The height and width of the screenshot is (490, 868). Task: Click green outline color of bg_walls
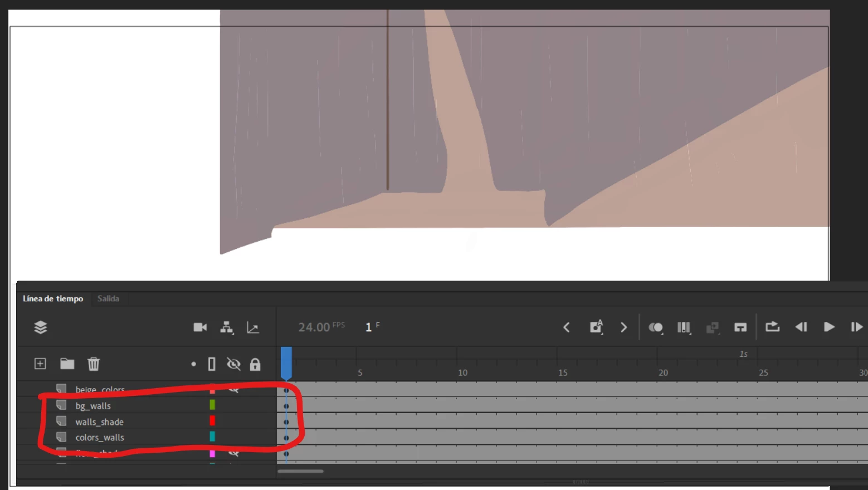point(212,405)
